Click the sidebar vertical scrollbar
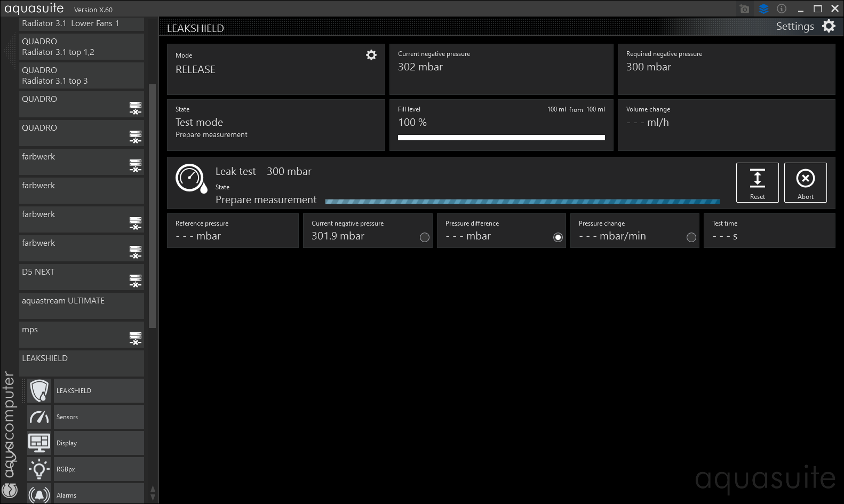Viewport: 844px width, 504px height. pyautogui.click(x=153, y=206)
